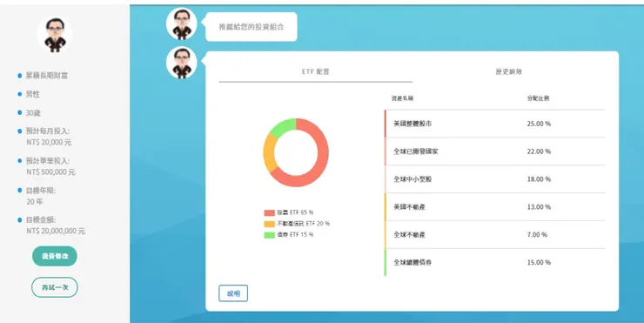
Task: Click the 分配比例 column header
Action: (x=538, y=98)
